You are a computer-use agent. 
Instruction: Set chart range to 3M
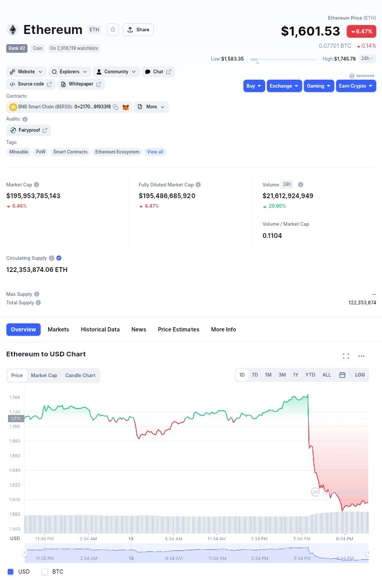pos(282,375)
